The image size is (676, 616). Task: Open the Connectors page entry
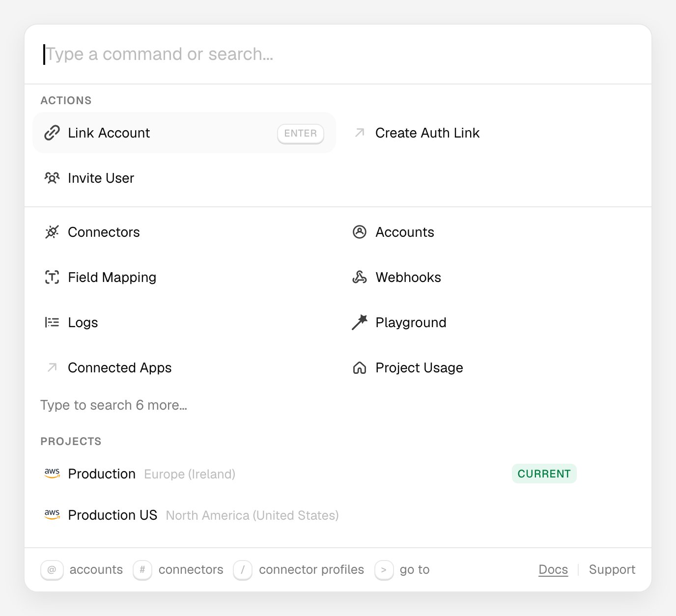(184, 232)
